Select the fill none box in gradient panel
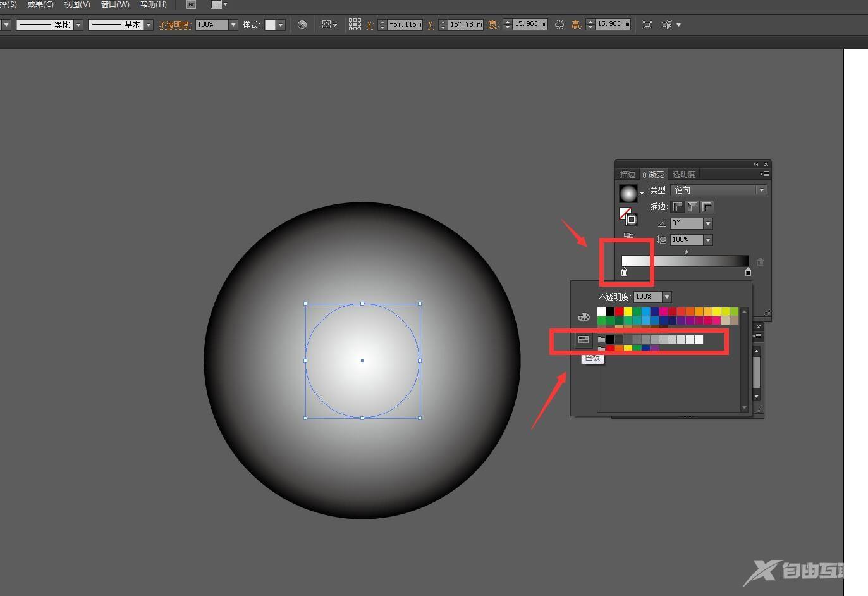 coord(625,213)
